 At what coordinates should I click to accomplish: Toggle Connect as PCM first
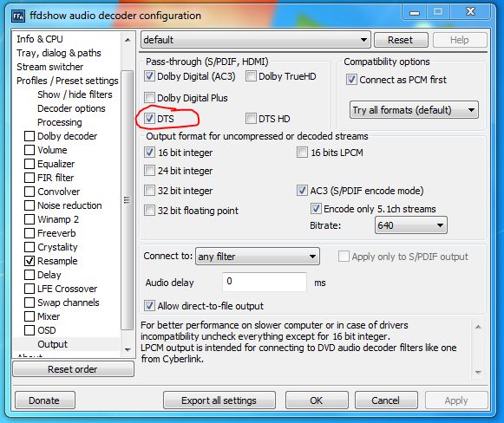click(x=351, y=80)
